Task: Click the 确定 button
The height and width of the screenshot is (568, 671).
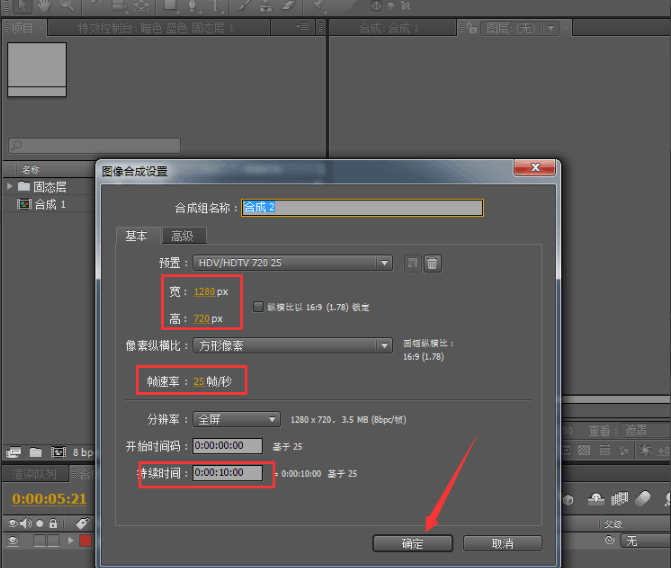Action: (412, 543)
